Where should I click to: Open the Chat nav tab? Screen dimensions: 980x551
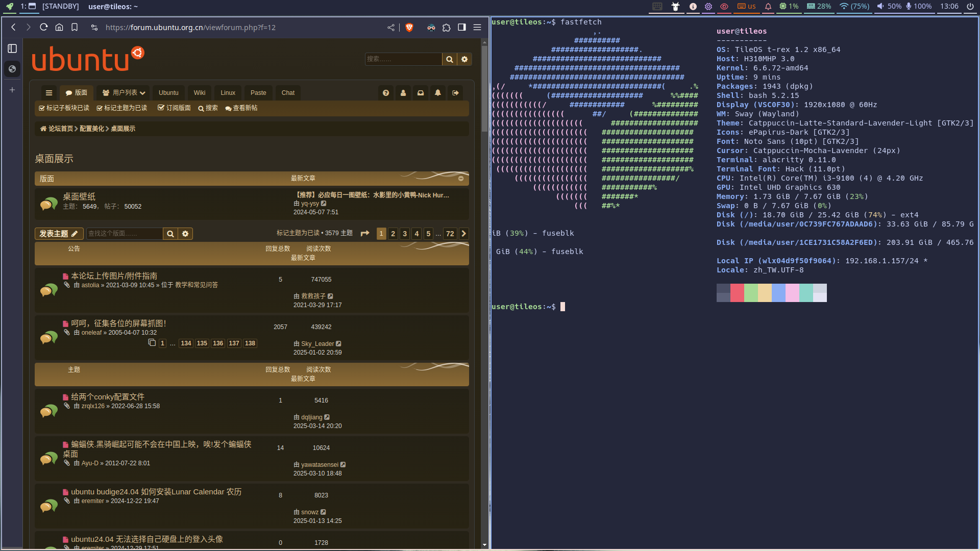[x=288, y=93]
